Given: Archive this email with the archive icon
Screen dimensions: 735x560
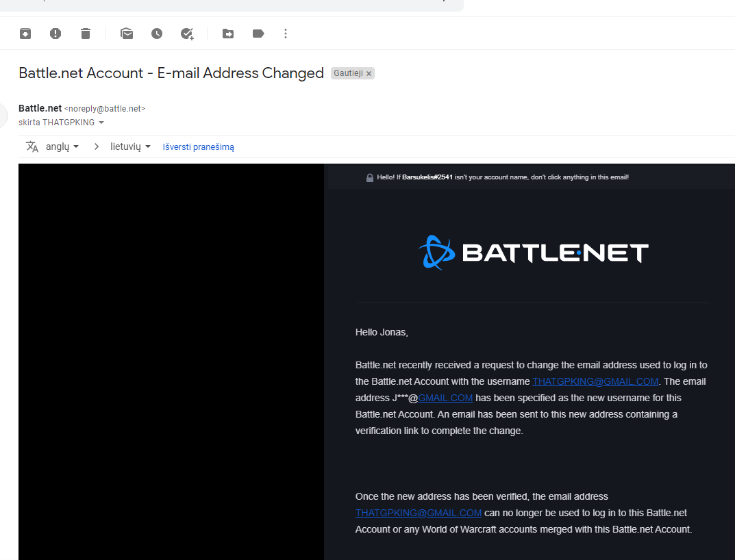Looking at the screenshot, I should coord(25,34).
